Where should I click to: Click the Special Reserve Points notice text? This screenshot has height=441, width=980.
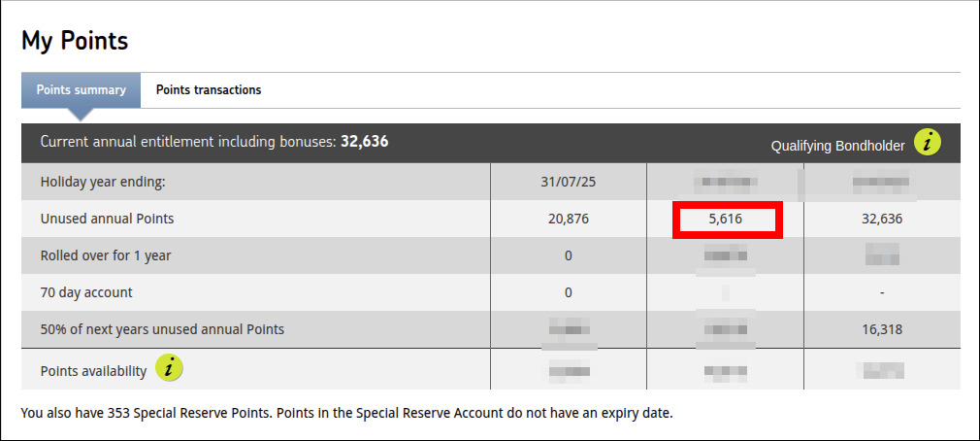(346, 414)
